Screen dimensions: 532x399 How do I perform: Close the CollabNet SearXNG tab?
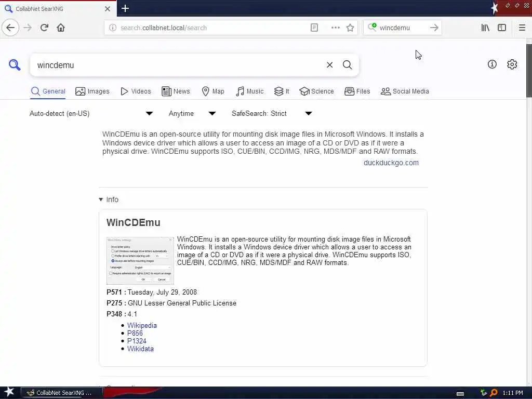tap(107, 9)
